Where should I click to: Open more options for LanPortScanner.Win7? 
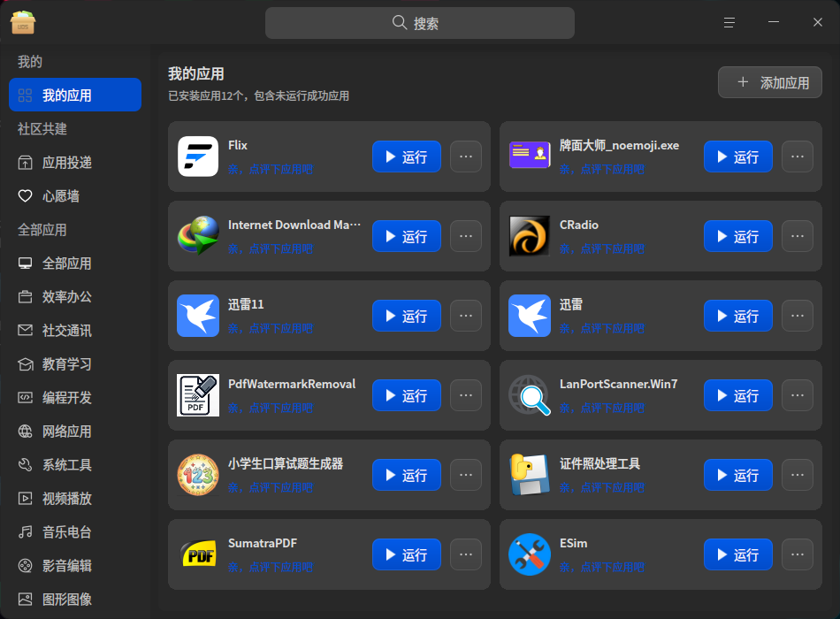(798, 395)
